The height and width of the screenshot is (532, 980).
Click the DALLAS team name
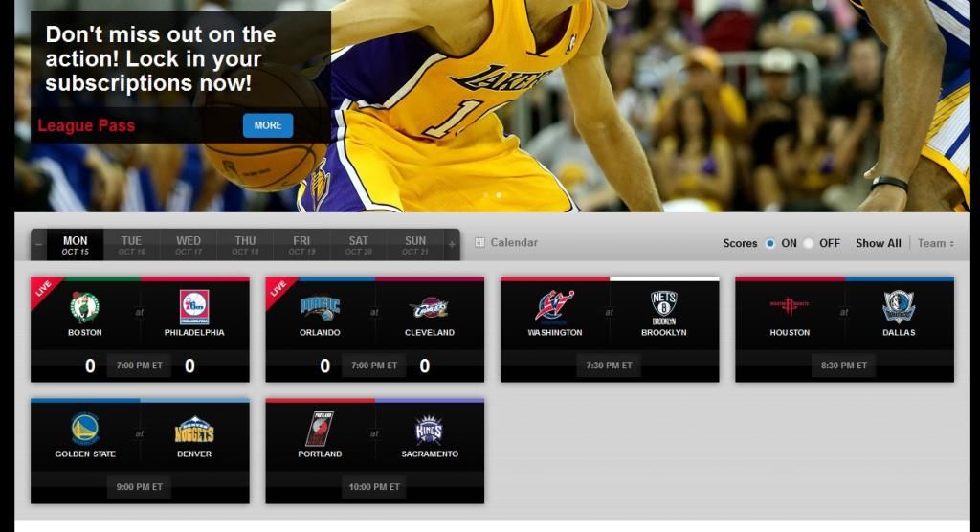pyautogui.click(x=899, y=333)
